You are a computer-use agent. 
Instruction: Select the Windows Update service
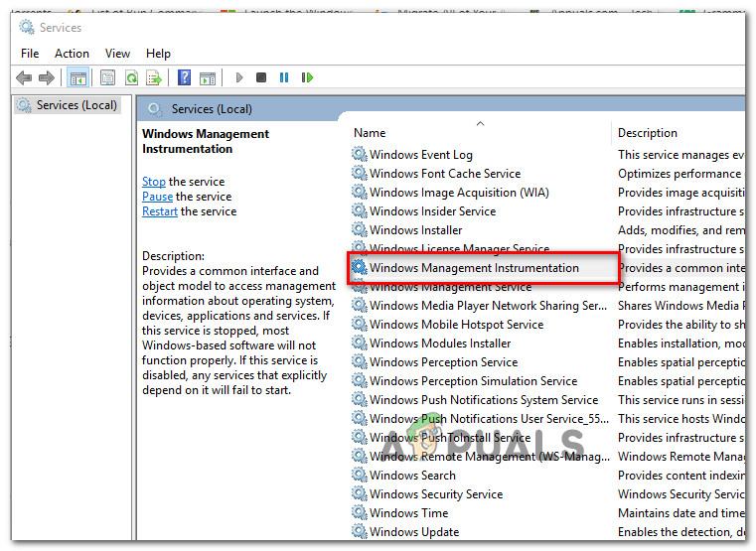pos(405,531)
